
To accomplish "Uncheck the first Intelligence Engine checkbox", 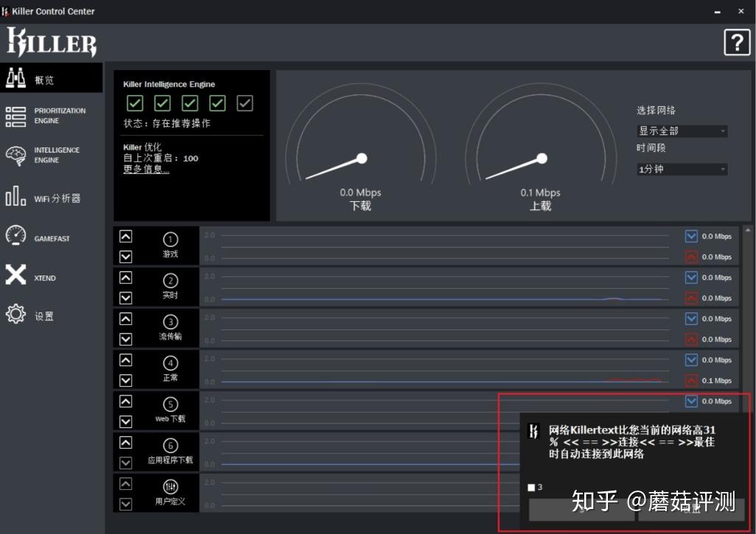I will [x=134, y=103].
